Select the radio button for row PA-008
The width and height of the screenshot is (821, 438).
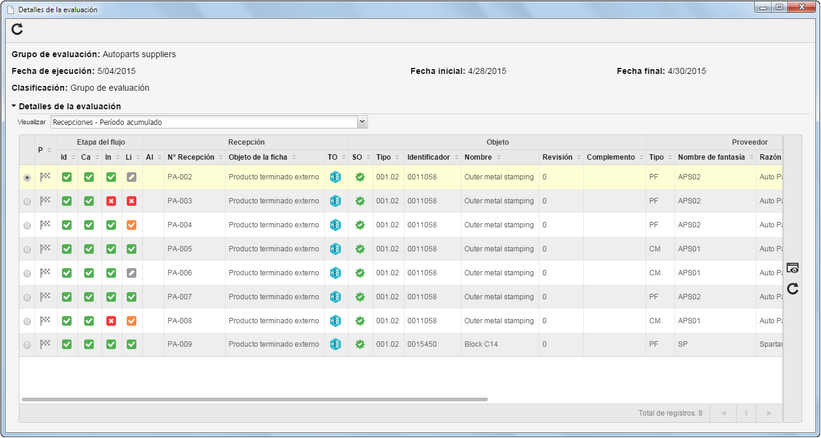point(27,322)
